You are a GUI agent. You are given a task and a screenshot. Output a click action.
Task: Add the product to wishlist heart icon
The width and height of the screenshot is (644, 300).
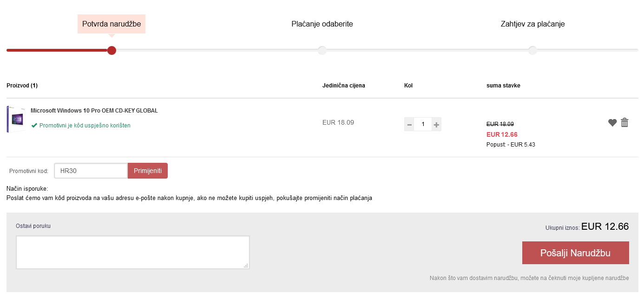tap(612, 123)
